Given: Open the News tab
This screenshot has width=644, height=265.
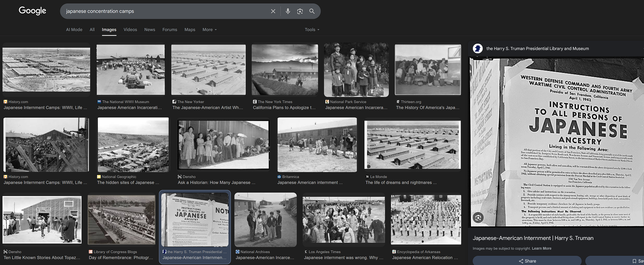Looking at the screenshot, I should point(150,29).
